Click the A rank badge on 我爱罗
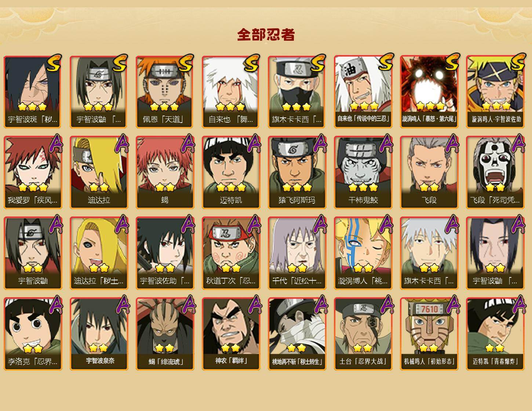Viewport: 532px width, 411px height. [x=55, y=143]
